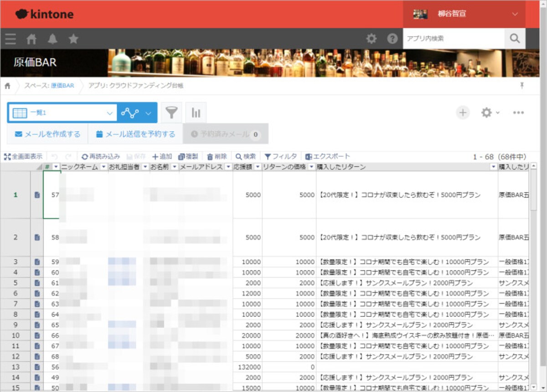Open the app settings gear dropdown
Screen dimensions: 547x392
point(490,113)
